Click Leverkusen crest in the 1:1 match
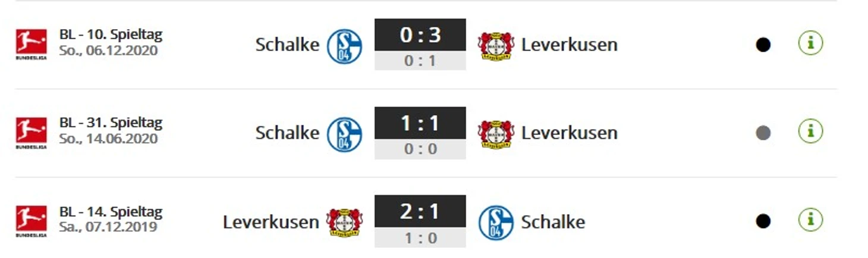Viewport: 868px width, 258px height. click(x=496, y=134)
